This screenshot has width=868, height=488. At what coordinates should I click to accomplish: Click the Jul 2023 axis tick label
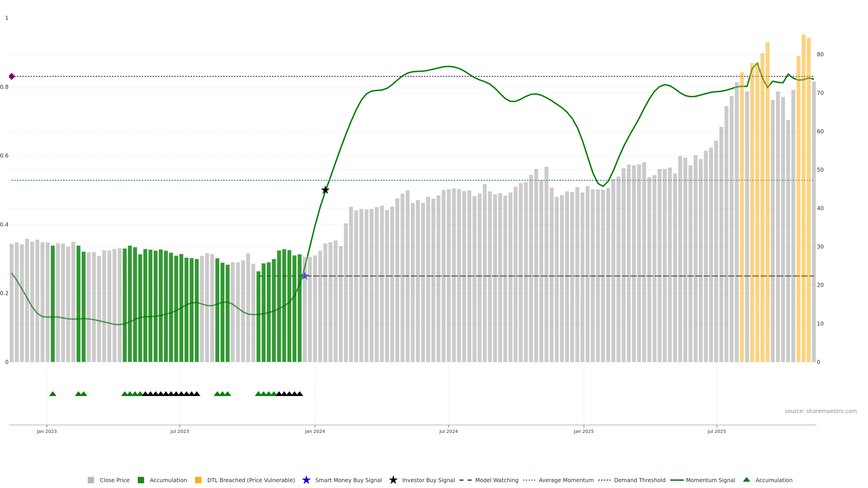coord(180,432)
